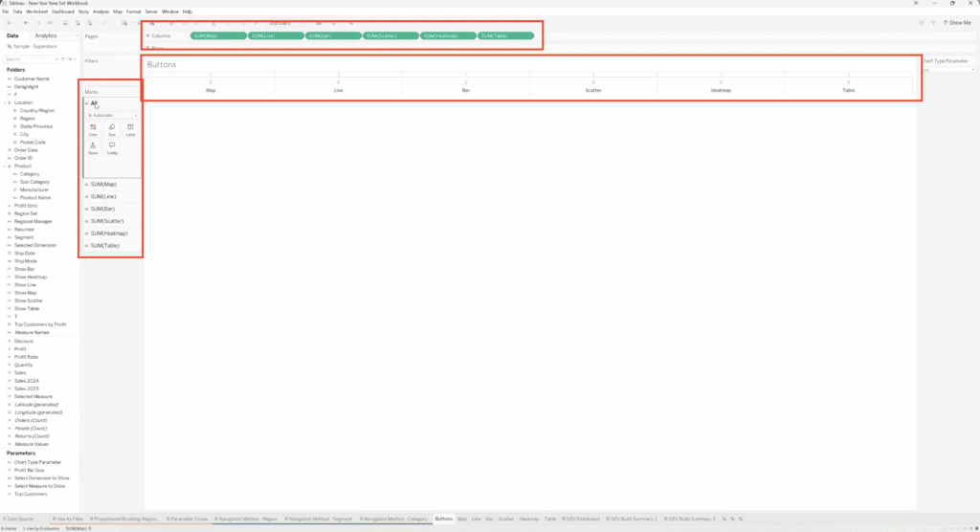Open the Automatic mark type dropdown
The image size is (980, 532).
[112, 115]
